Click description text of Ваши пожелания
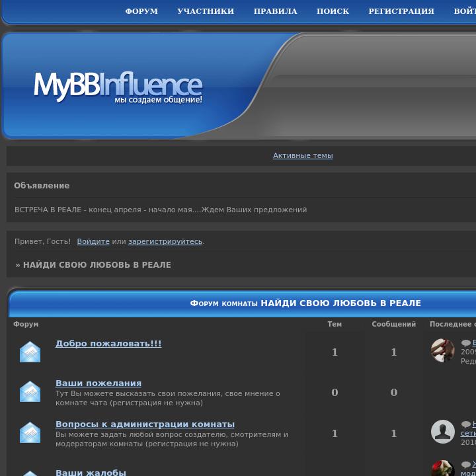 167,398
